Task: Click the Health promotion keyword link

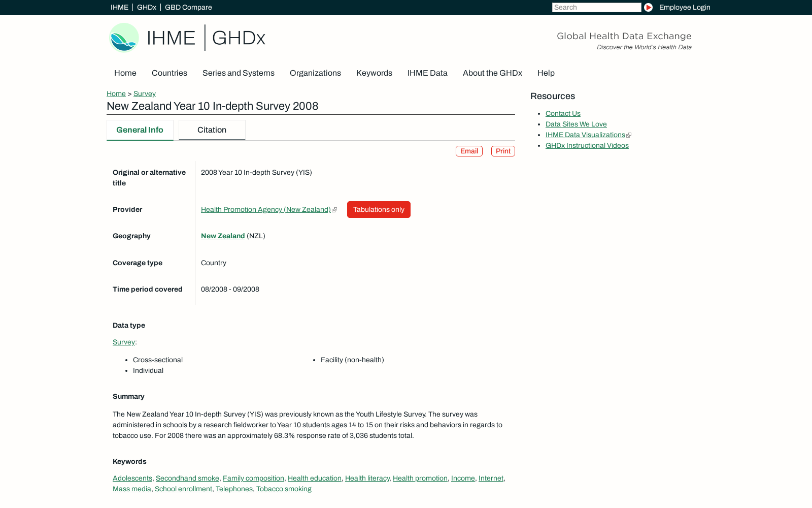Action: [x=420, y=478]
